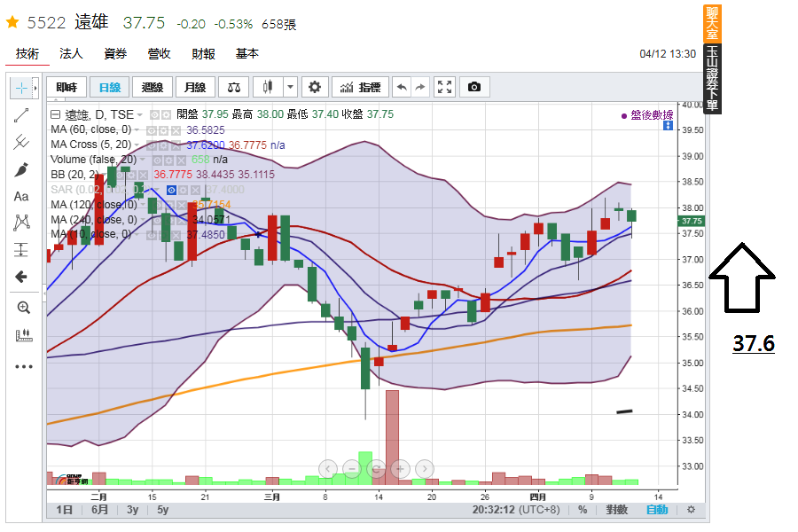The width and height of the screenshot is (798, 532).
Task: Open the 基本 tab
Action: pos(247,53)
